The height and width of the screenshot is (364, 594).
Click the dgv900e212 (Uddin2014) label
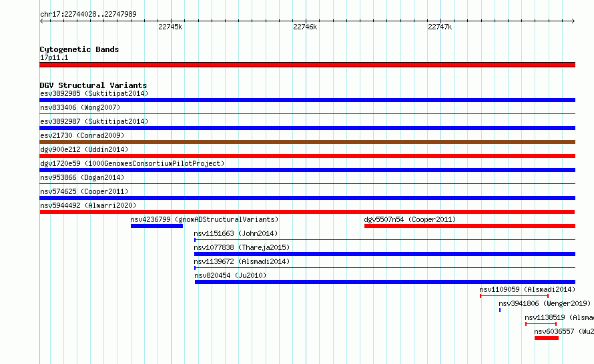(84, 149)
